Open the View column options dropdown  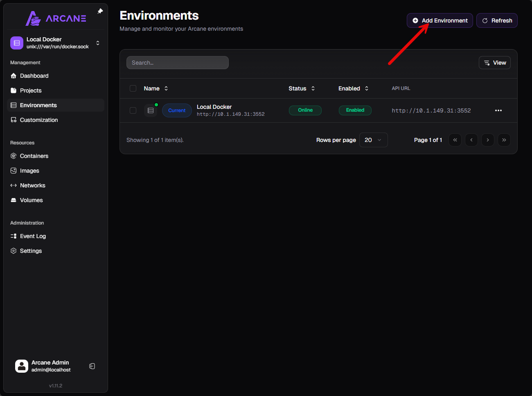(495, 63)
